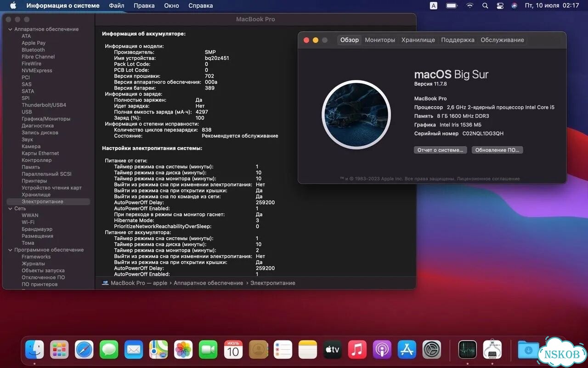588x368 pixels.
Task: Select Frameworks in the sidebar
Action: pyautogui.click(x=36, y=257)
